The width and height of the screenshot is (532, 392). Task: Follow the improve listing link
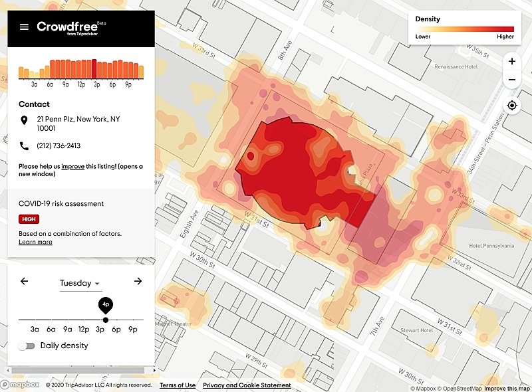pos(72,167)
